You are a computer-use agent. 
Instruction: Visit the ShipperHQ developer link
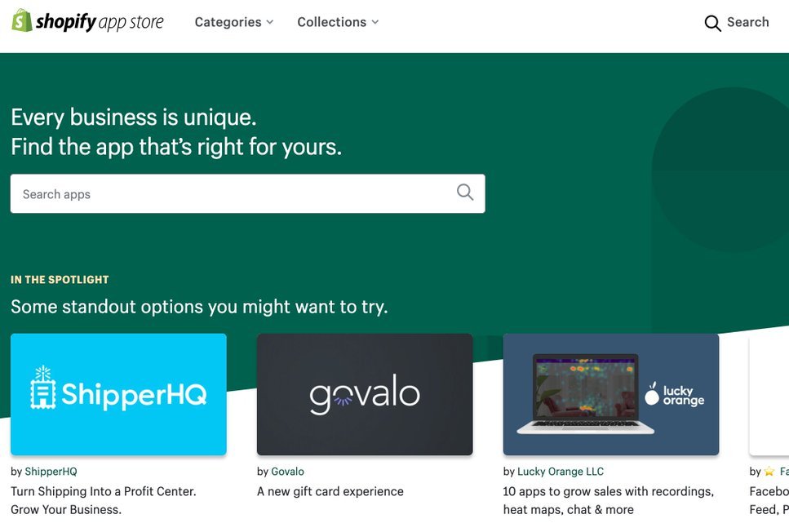[51, 472]
